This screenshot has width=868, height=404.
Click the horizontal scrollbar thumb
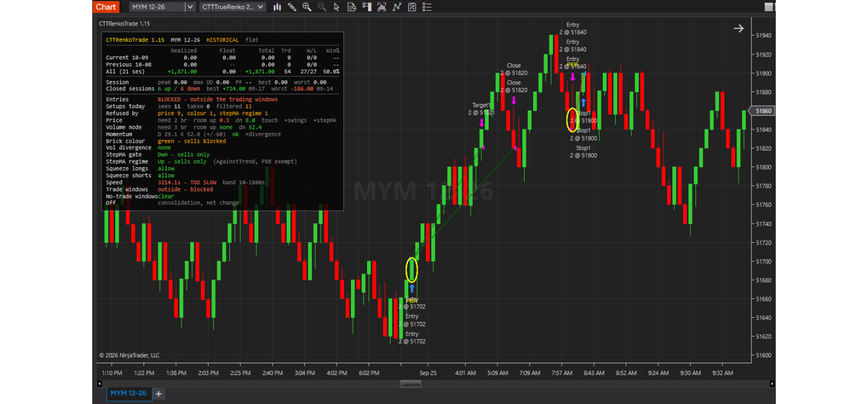[411, 384]
